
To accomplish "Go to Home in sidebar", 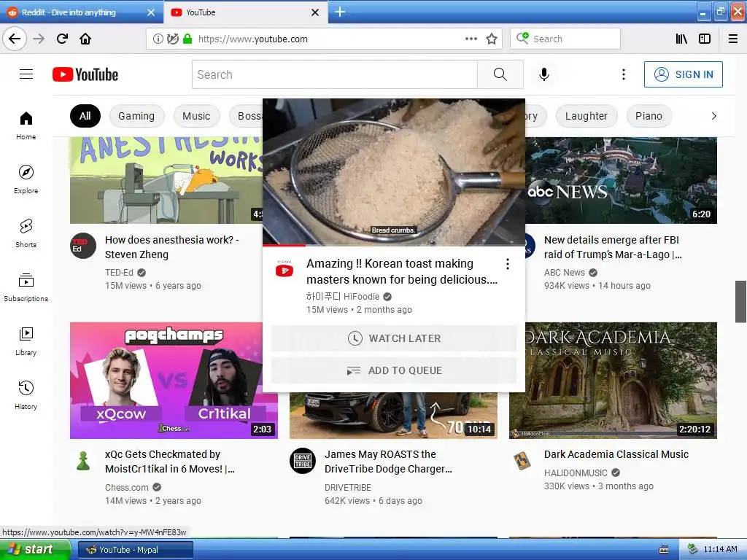I will [26, 125].
